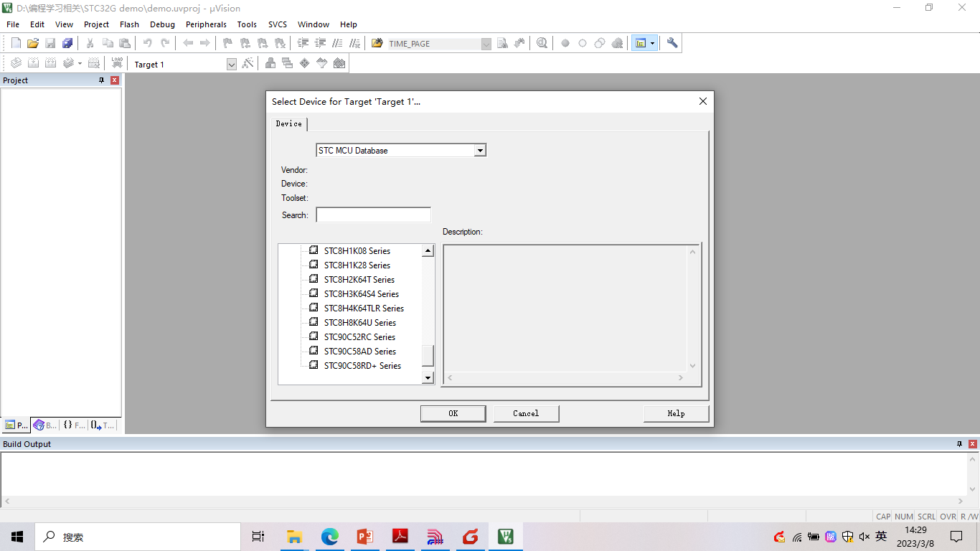Image resolution: width=980 pixels, height=551 pixels.
Task: Select STC8H1K08 Series in device list
Action: [357, 250]
